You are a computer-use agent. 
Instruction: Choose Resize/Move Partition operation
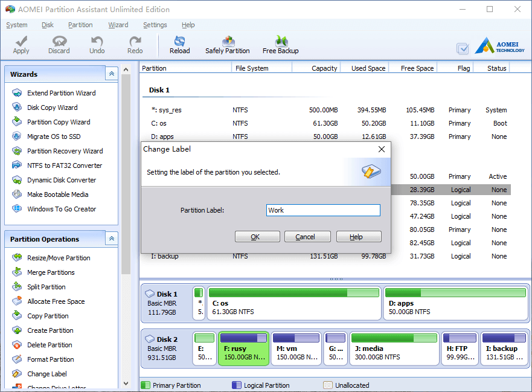pyautogui.click(x=51, y=258)
